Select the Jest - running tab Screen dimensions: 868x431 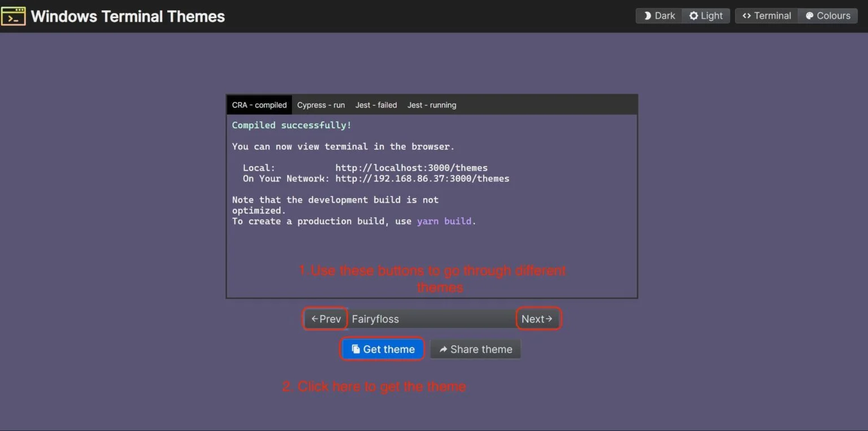[x=432, y=105]
